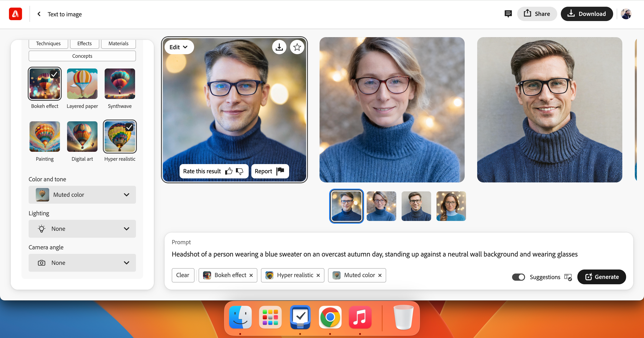644x338 pixels.
Task: Select the fourth result thumbnail
Action: pos(451,206)
